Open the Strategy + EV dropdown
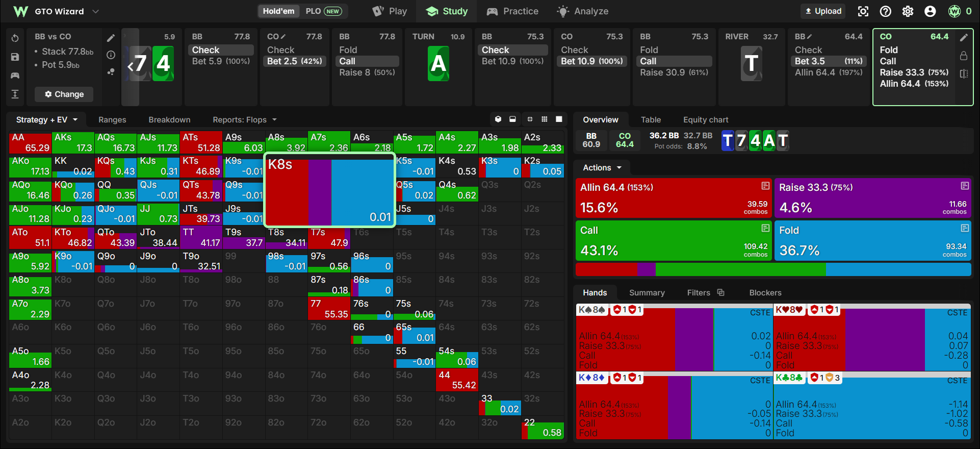The width and height of the screenshot is (980, 449). point(46,120)
